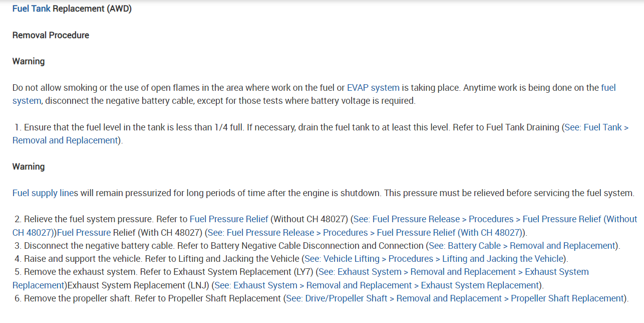Click the Warning heading above the smoking notice

(x=29, y=61)
